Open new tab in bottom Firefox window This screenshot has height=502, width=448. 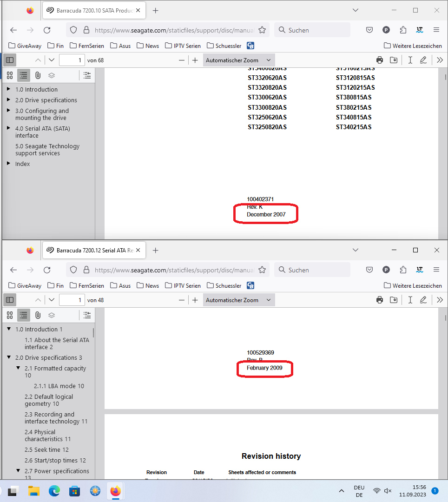[x=156, y=251]
